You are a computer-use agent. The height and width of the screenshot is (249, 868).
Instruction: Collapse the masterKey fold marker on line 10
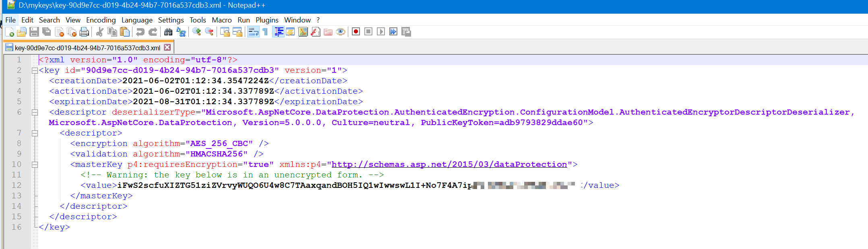[x=35, y=165]
